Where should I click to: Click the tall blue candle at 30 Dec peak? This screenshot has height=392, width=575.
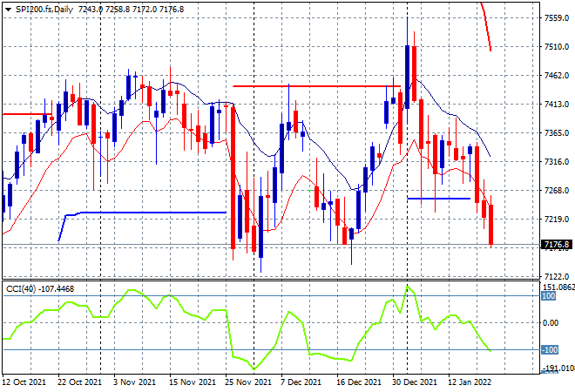[407, 77]
